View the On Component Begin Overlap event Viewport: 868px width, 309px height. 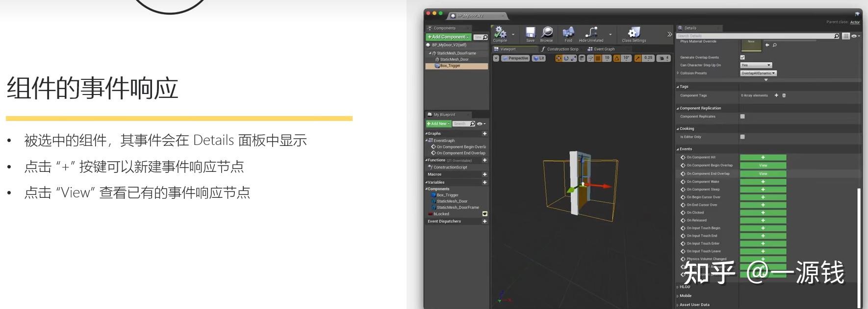pos(763,166)
